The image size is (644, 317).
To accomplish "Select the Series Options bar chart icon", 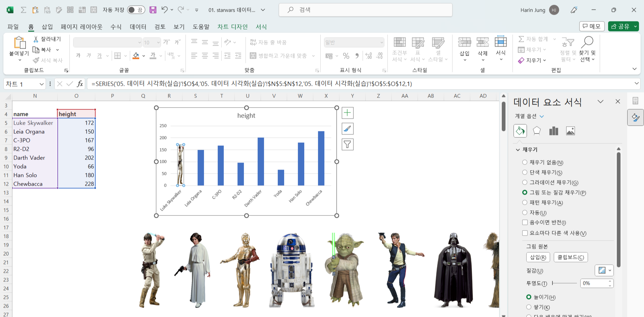I will coord(554,131).
